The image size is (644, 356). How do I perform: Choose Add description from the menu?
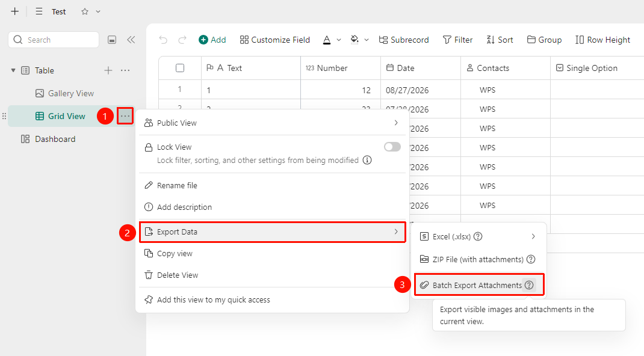(x=272, y=207)
